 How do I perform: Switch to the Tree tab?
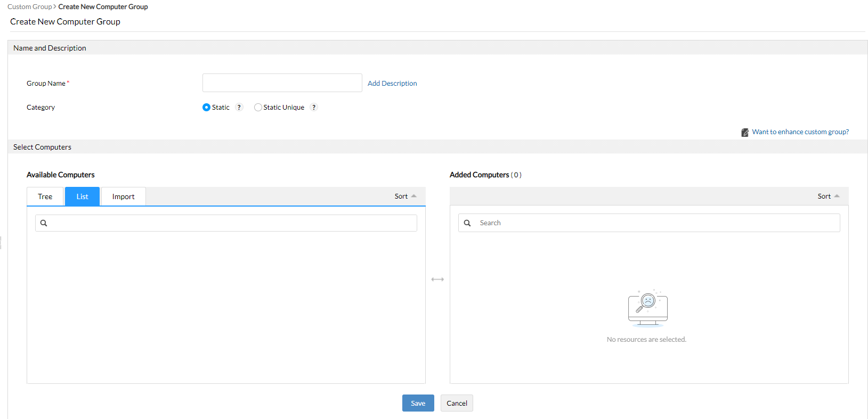tap(45, 196)
